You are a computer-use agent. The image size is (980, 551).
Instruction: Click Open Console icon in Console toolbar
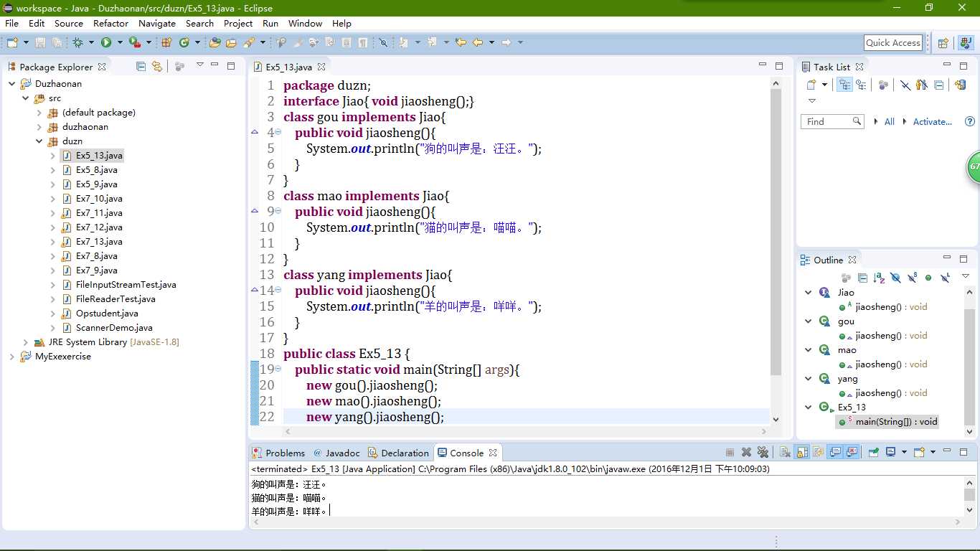click(919, 453)
